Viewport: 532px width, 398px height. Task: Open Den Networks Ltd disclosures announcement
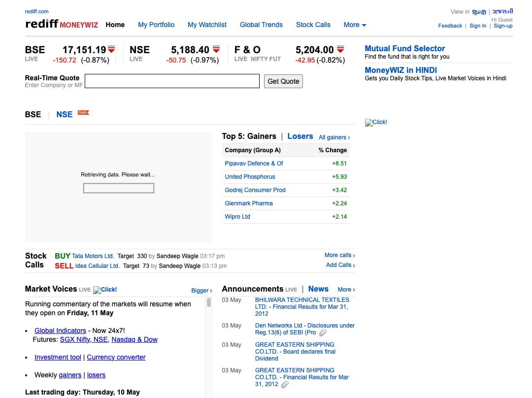[305, 329]
